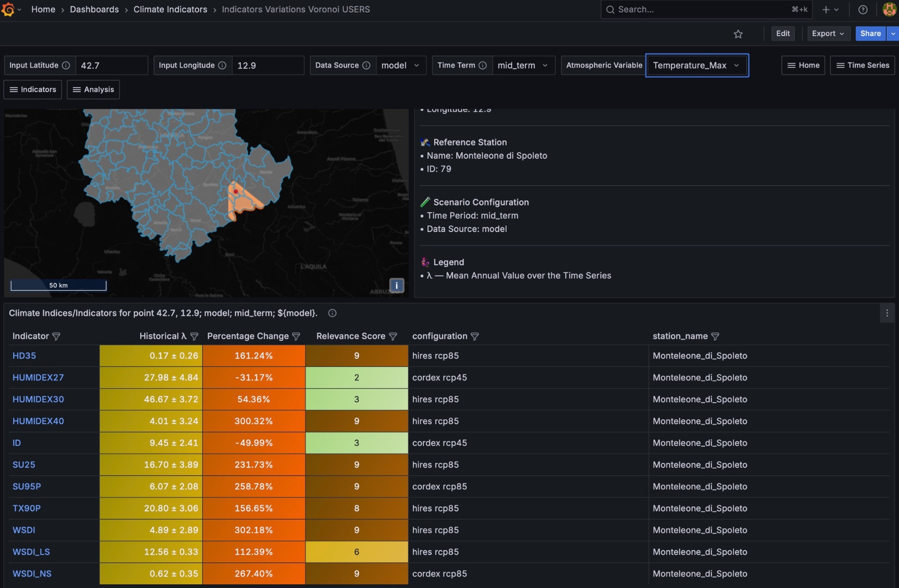Click info icon next to Input Latitude

click(66, 66)
